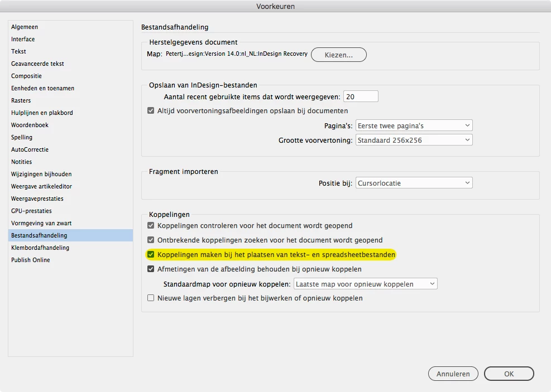The height and width of the screenshot is (392, 551).
Task: Select the highlighted Bestandsafhandeling item
Action: click(x=70, y=235)
